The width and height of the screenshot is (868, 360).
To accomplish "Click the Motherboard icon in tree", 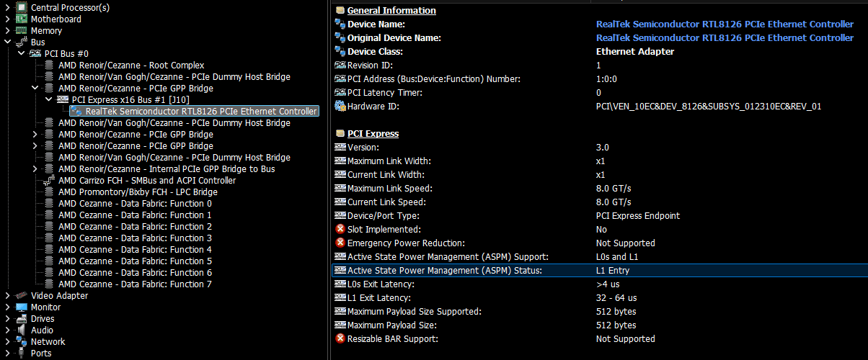I will [x=21, y=19].
